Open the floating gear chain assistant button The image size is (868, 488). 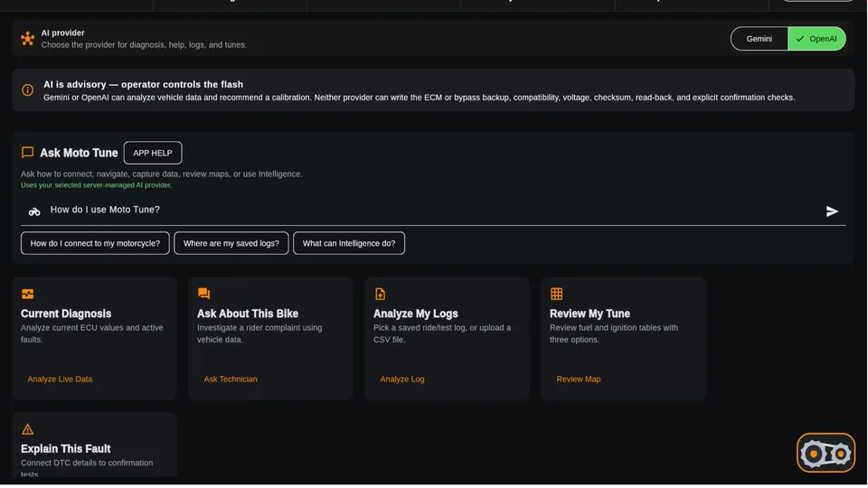826,453
